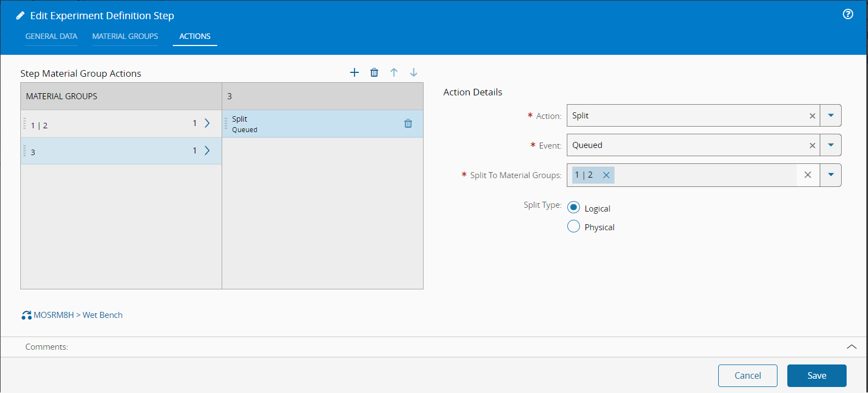Select the Logical split type
Viewport: 868px width, 393px height.
tap(573, 208)
